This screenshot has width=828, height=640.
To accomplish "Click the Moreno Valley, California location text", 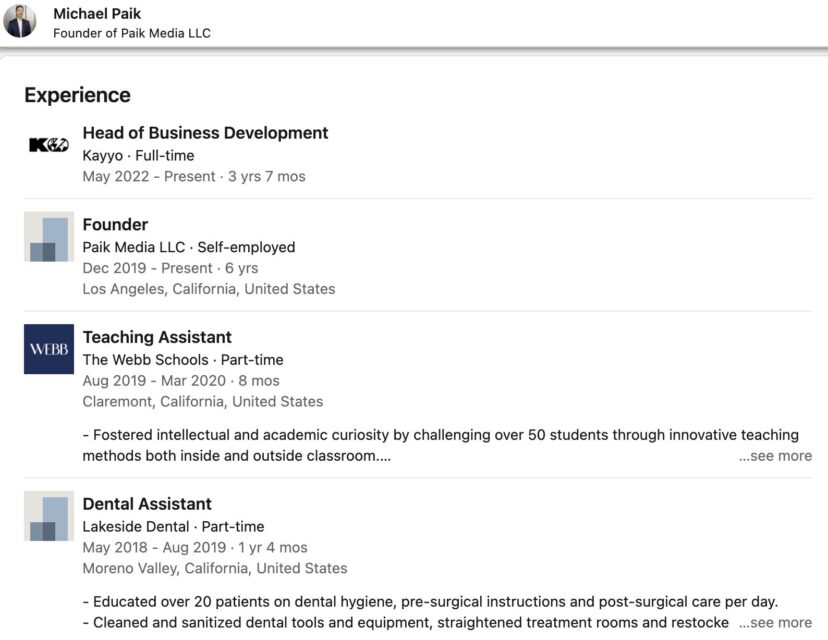I will coord(214,568).
